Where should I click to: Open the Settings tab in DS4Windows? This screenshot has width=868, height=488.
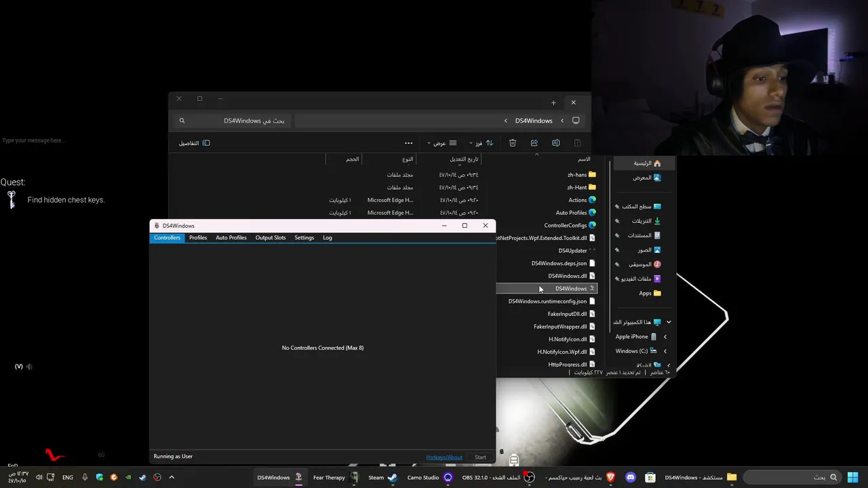pyautogui.click(x=304, y=238)
